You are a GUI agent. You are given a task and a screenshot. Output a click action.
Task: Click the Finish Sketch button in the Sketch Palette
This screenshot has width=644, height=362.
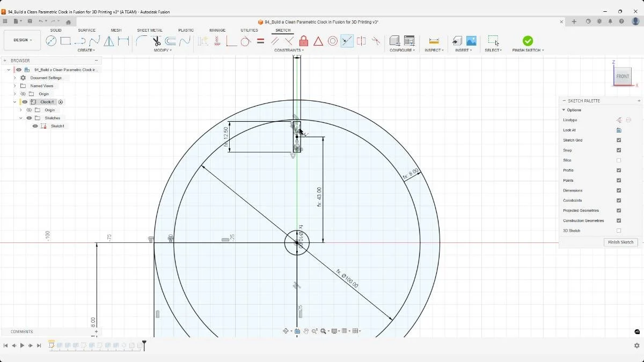[620, 242]
